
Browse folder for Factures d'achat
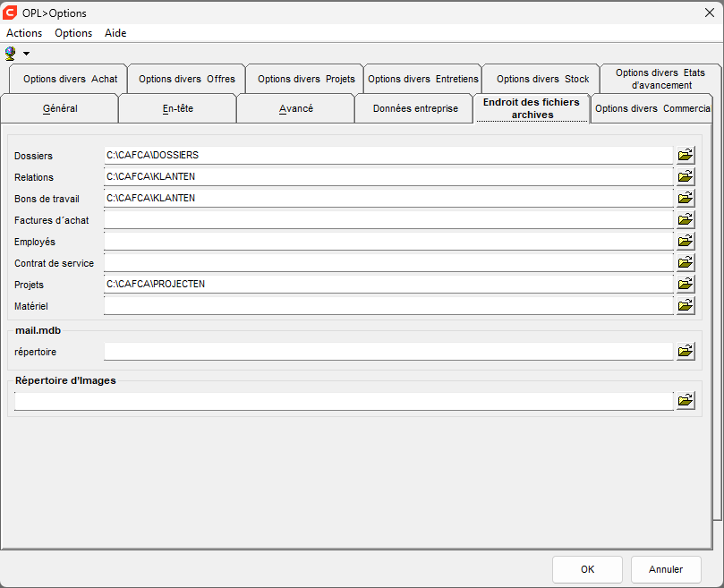[x=686, y=219]
